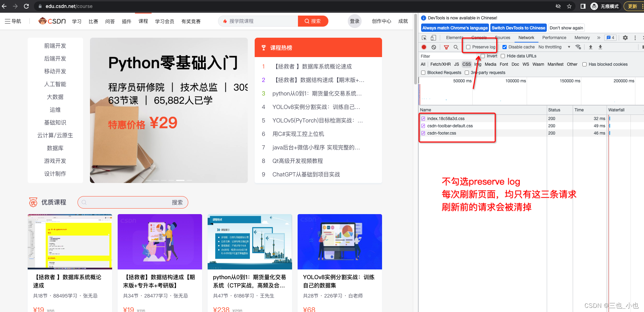This screenshot has width=644, height=312.
Task: Import HAR file with upload arrow
Action: [x=591, y=47]
